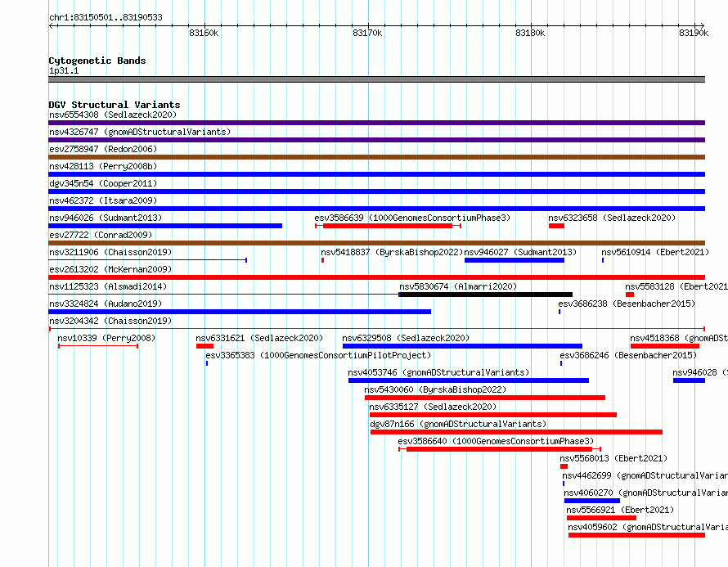The width and height of the screenshot is (728, 567).
Task: Click the nsv4053746 gnomADStructuralVariants blue bar
Action: click(469, 380)
